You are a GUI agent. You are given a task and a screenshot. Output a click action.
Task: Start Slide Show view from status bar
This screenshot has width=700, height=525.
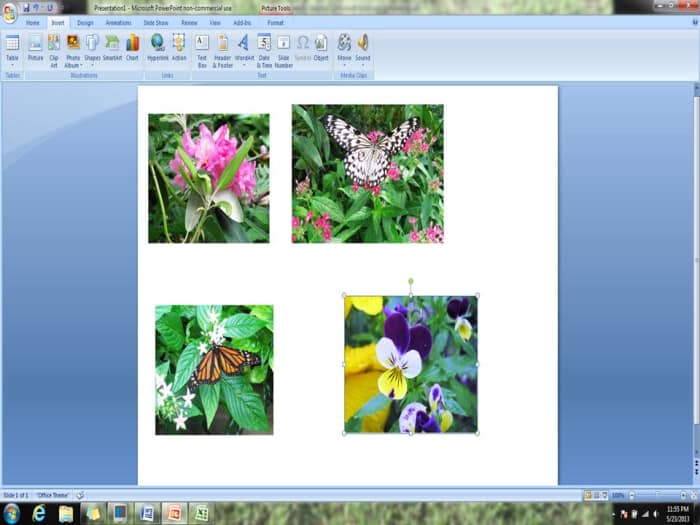pos(604,495)
